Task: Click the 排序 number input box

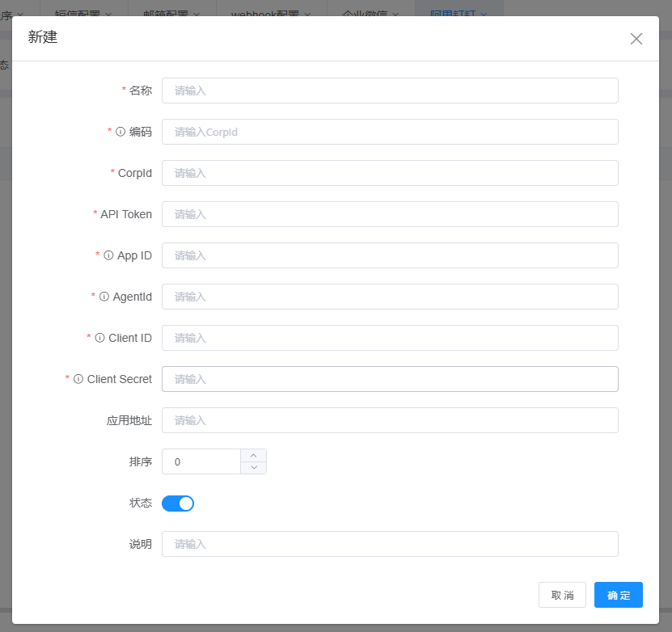Action: tap(202, 461)
